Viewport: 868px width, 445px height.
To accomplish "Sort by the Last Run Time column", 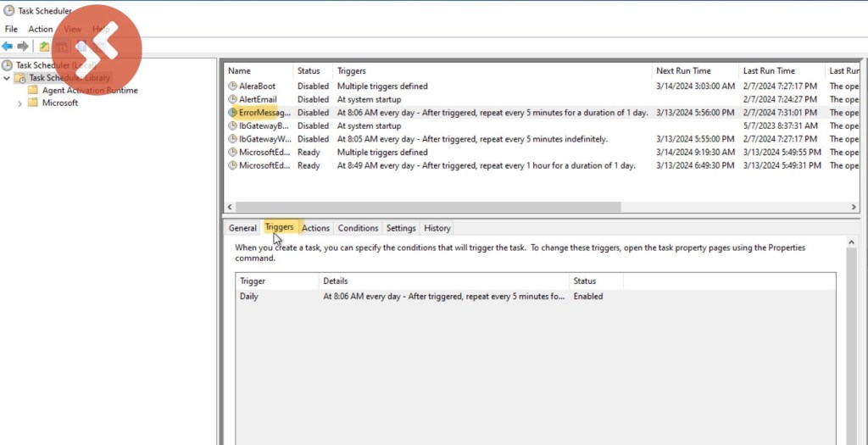I will tap(782, 71).
